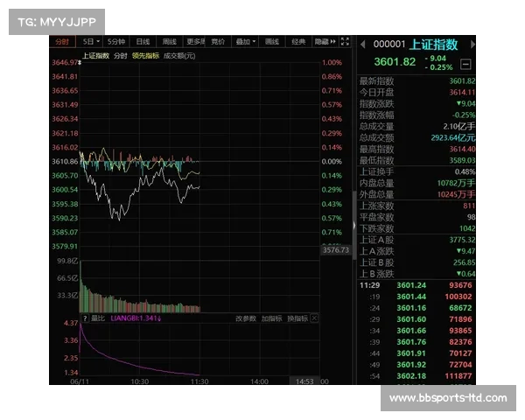This screenshot has width=525, height=420.
Task: Click 换指标 to change the indicator
Action: tap(297, 318)
